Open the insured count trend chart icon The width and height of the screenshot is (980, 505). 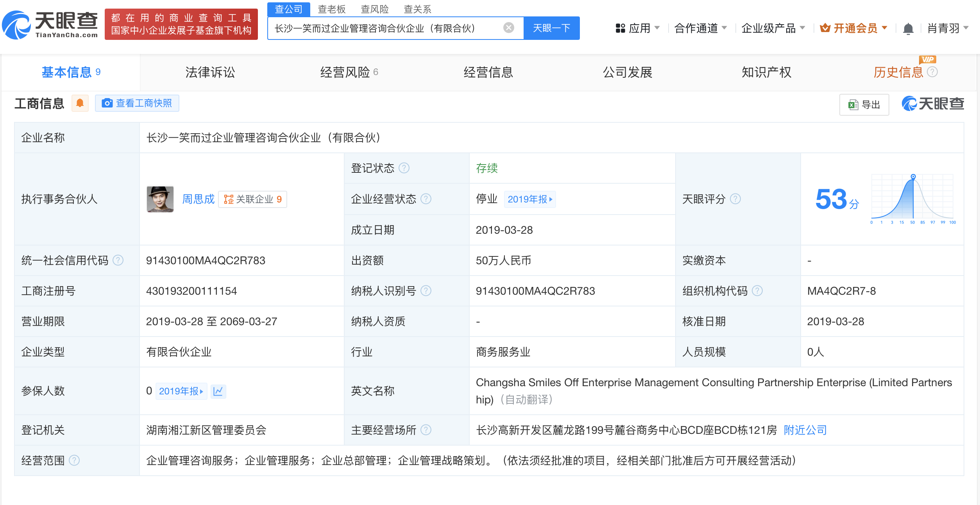click(x=218, y=391)
